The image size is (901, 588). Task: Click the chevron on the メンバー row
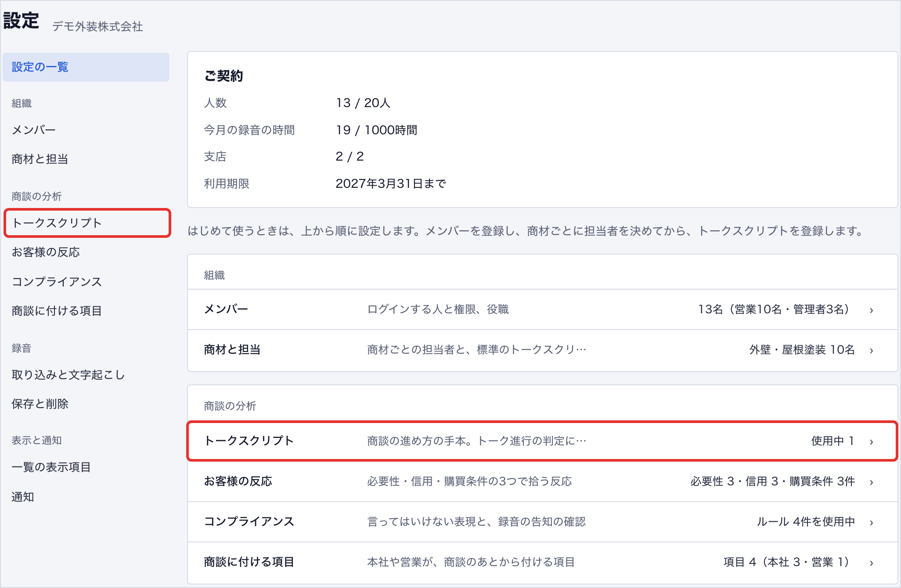point(872,310)
